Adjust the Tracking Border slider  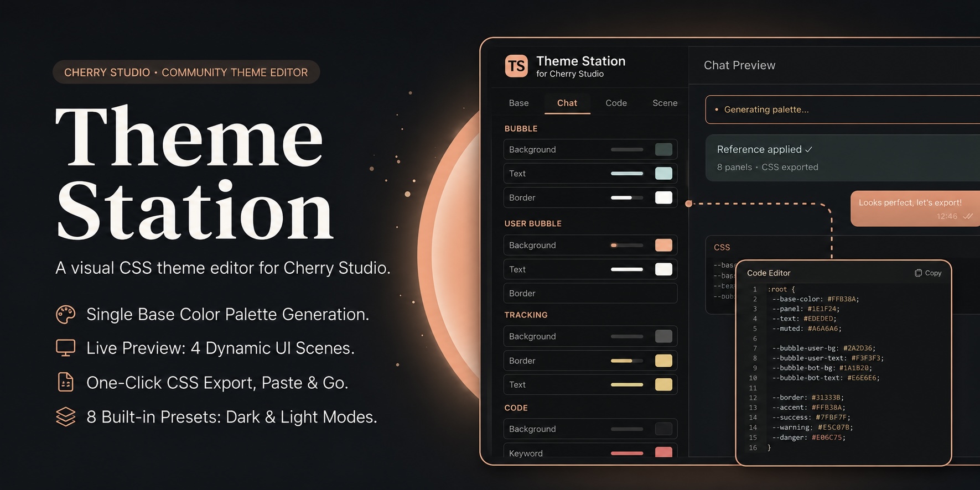627,361
